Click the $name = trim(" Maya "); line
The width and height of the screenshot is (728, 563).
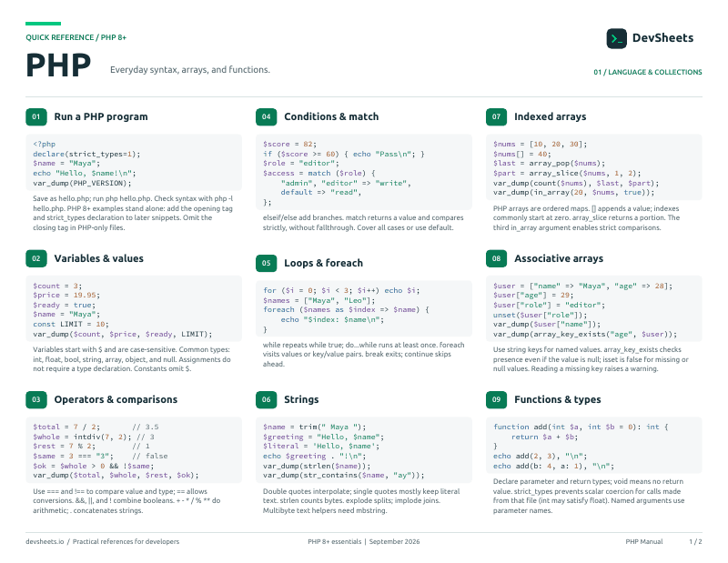[314, 427]
